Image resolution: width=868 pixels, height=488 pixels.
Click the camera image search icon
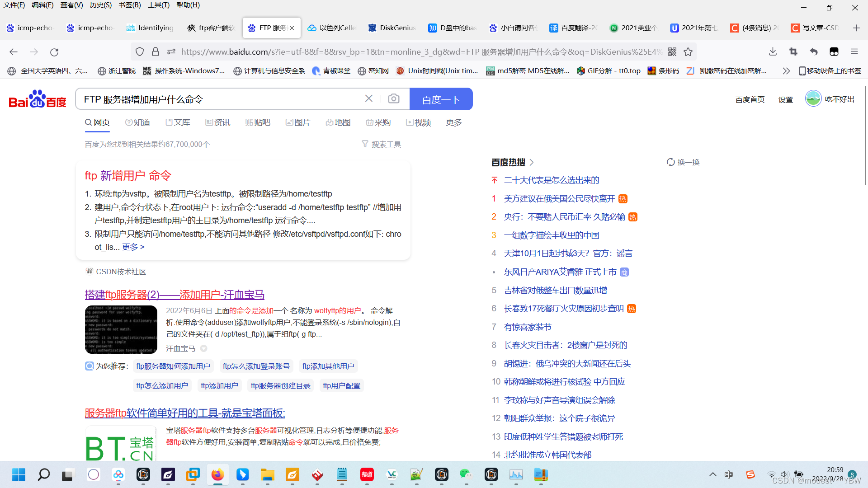(393, 99)
